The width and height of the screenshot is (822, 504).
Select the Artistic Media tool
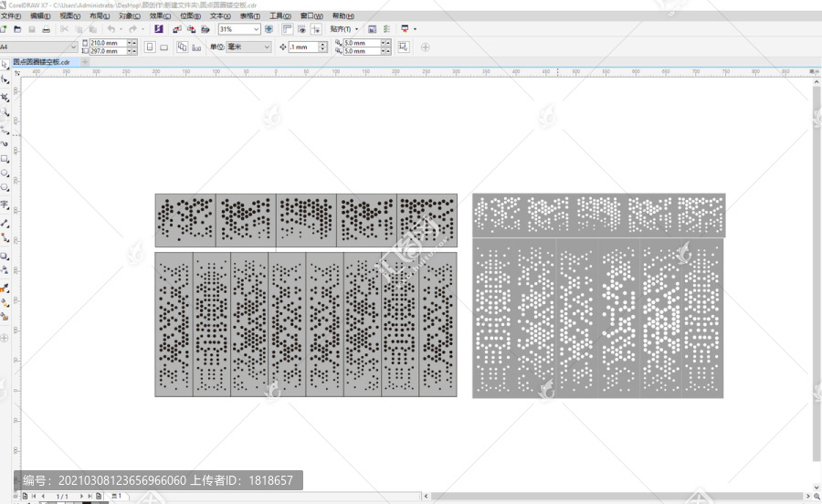[5, 143]
